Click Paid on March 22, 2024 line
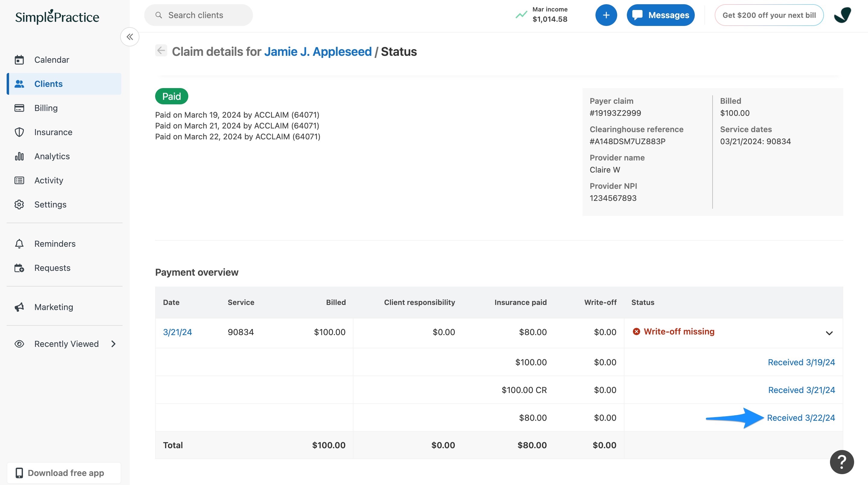The width and height of the screenshot is (868, 485). 238,137
